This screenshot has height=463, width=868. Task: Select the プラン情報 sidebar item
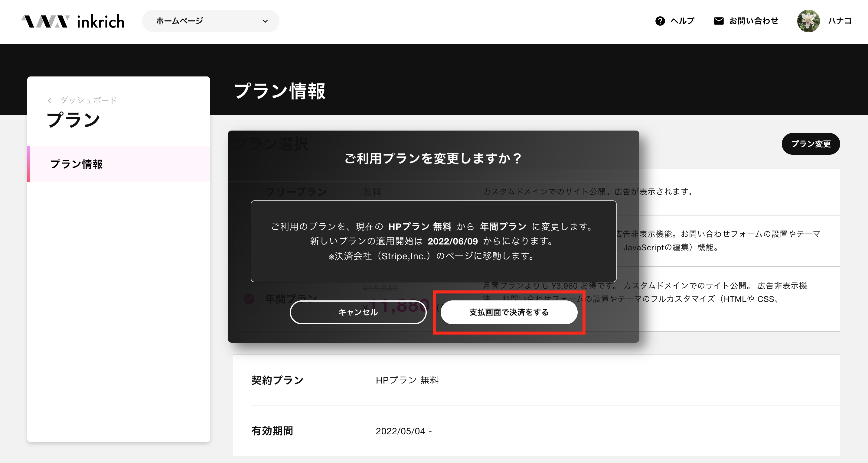pos(119,164)
